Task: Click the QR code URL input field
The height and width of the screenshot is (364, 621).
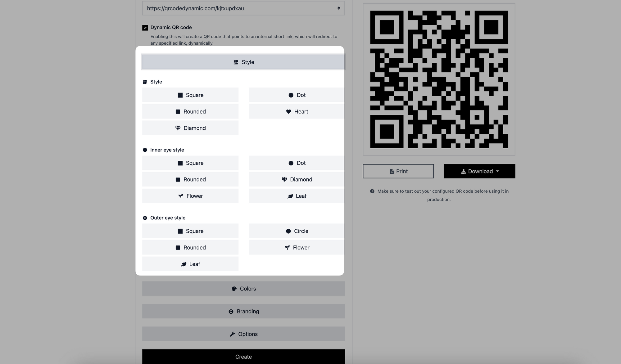Action: (x=243, y=8)
